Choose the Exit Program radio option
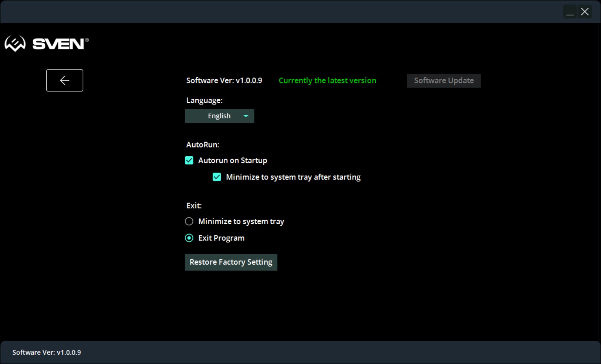Image resolution: width=601 pixels, height=364 pixels. pos(189,238)
